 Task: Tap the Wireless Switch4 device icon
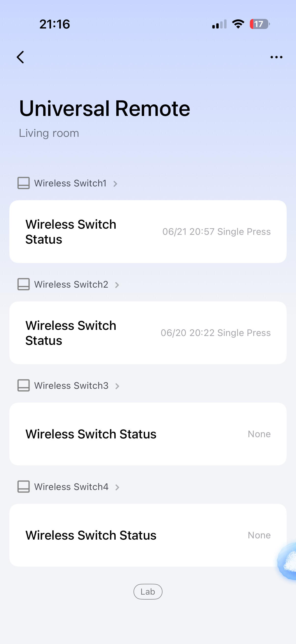tap(24, 487)
